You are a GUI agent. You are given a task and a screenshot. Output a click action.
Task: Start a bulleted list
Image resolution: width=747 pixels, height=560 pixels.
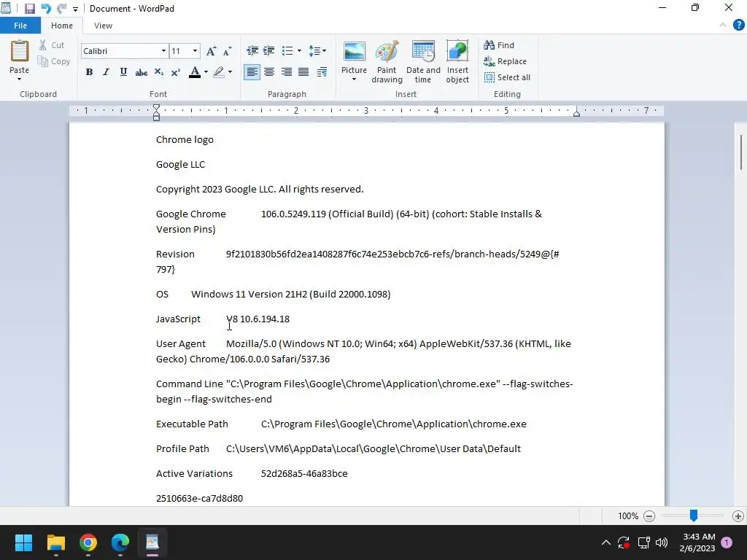(287, 50)
